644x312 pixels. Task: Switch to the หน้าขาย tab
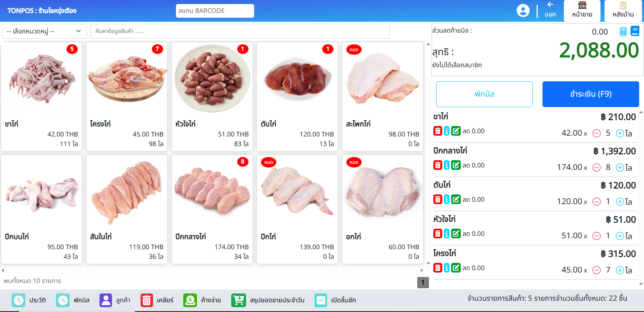[x=582, y=11]
